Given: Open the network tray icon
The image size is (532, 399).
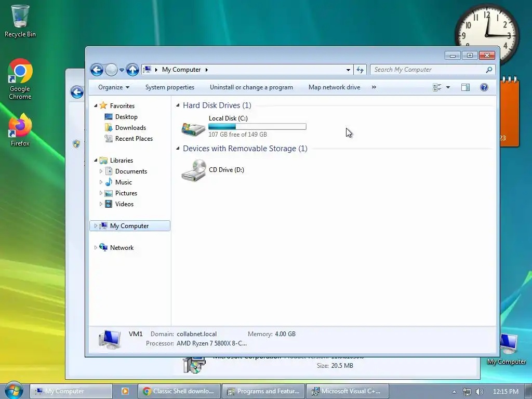Looking at the screenshot, I should click(467, 392).
